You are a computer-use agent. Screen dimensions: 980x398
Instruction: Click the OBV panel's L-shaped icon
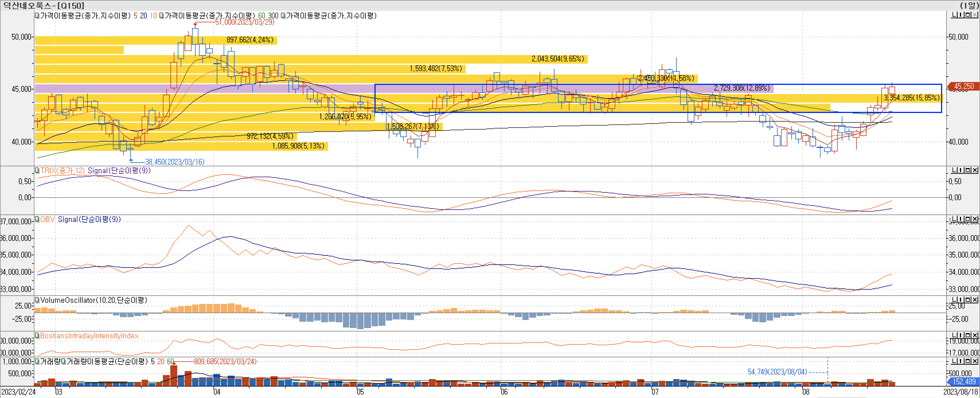click(954, 219)
